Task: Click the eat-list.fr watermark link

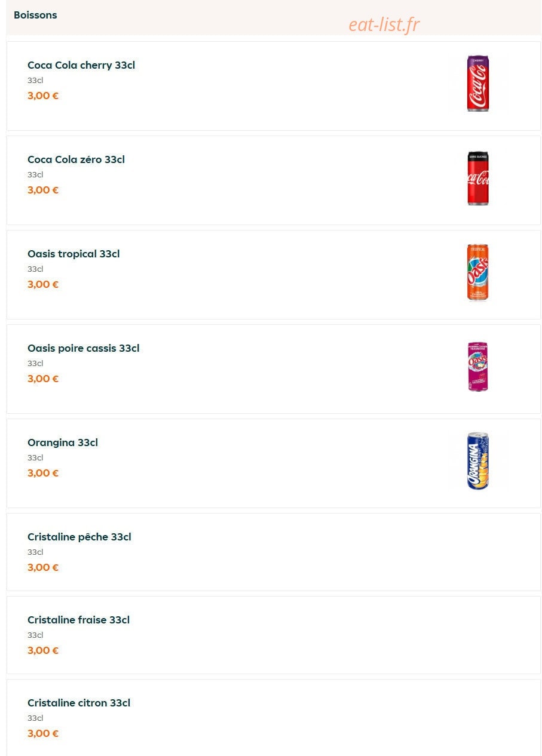Action: pos(384,24)
